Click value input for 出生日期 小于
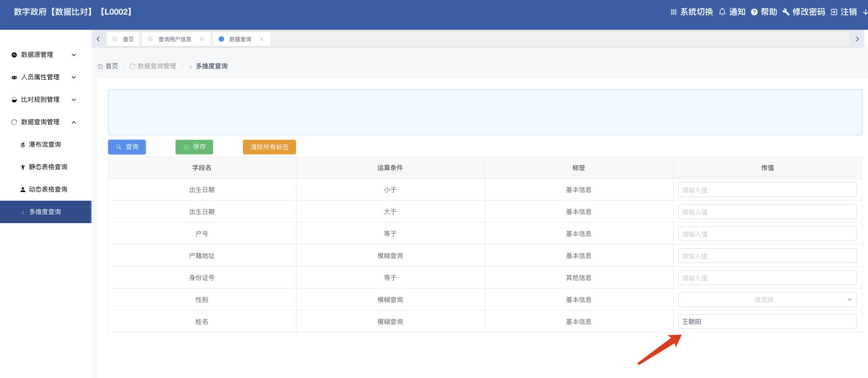Screen dimensions: 868x378 [767, 190]
